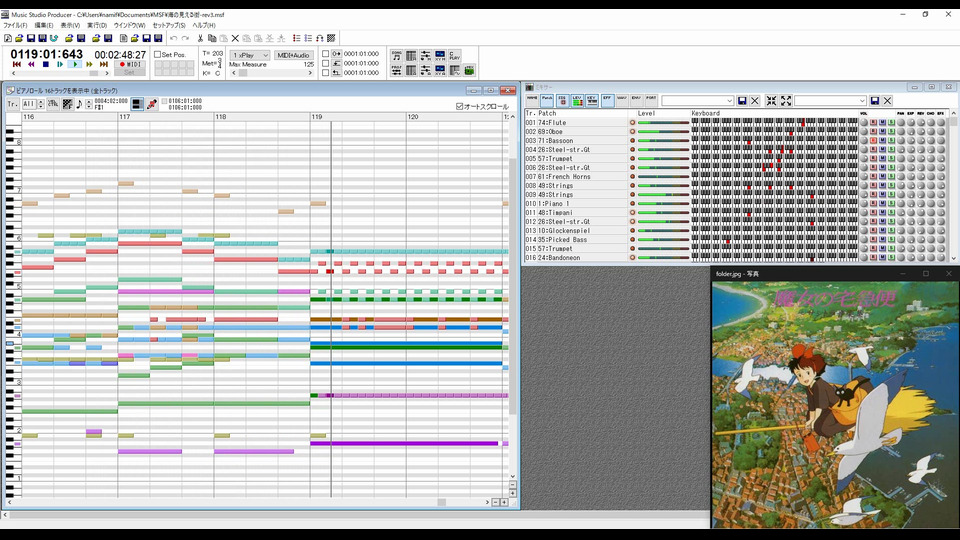
Task: Click the track number stepper in piano roll
Action: [41, 104]
